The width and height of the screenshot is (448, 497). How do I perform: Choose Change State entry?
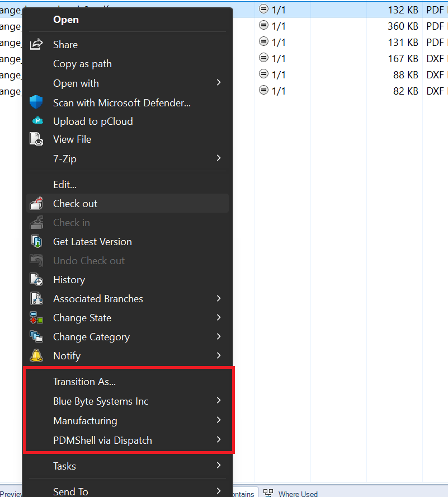click(x=128, y=317)
